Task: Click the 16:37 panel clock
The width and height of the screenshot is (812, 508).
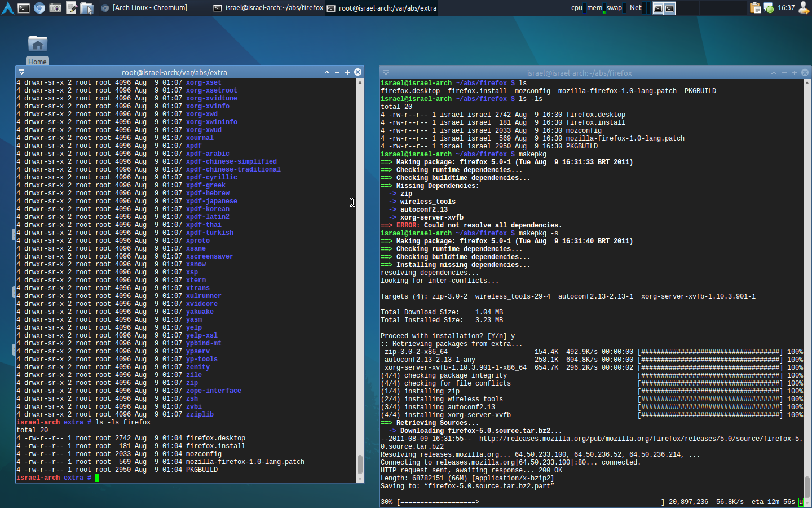Action: pos(786,8)
